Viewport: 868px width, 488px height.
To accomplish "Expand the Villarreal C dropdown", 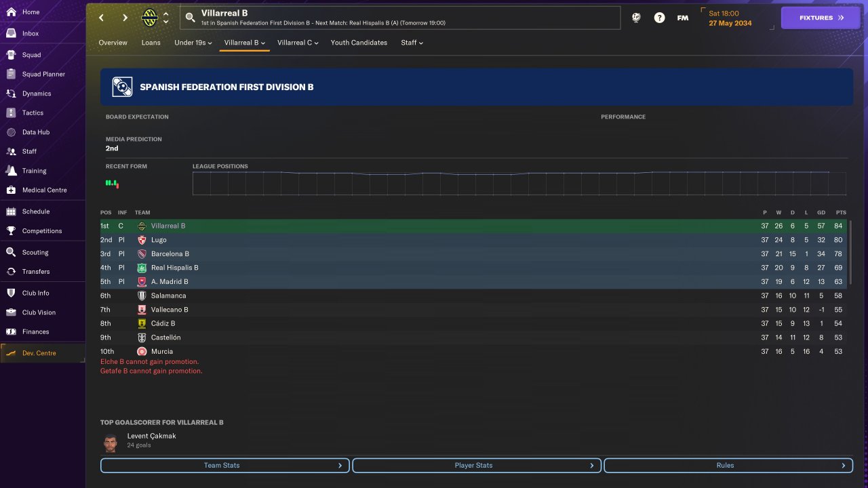I will [298, 43].
